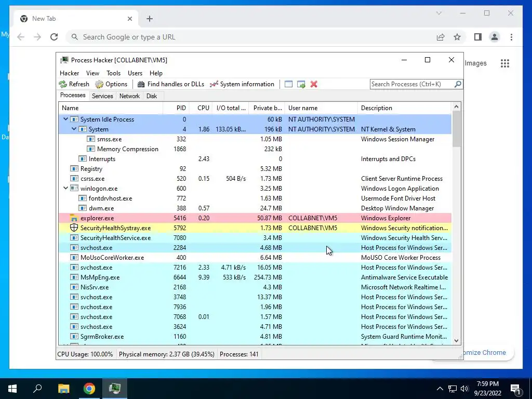Bookmark this tab with the star icon
532x399 pixels.
click(457, 37)
